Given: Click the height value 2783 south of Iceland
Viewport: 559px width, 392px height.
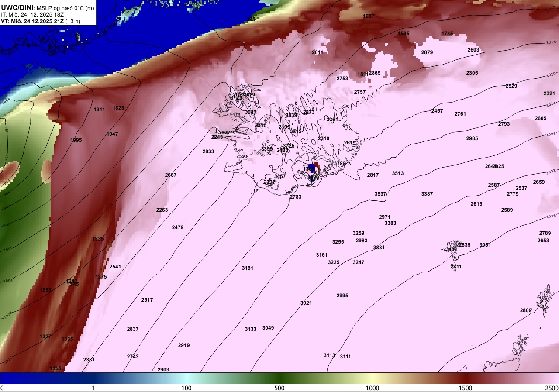Looking at the screenshot, I should [x=296, y=197].
